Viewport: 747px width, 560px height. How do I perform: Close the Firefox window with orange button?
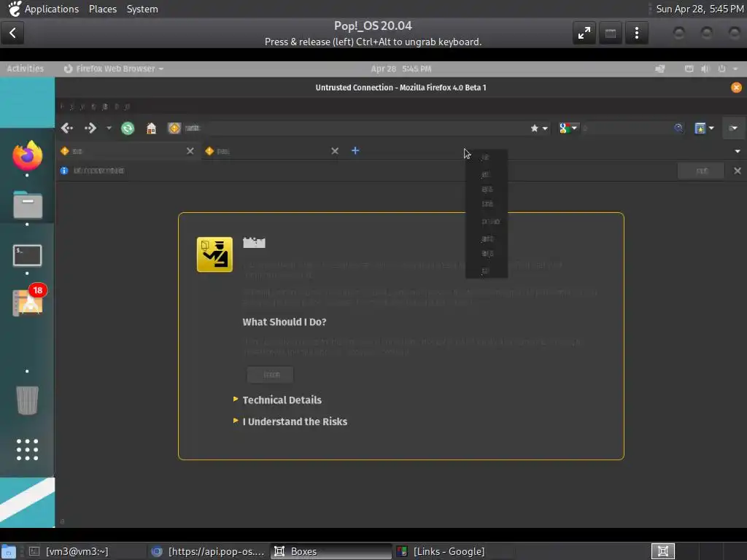tap(737, 87)
